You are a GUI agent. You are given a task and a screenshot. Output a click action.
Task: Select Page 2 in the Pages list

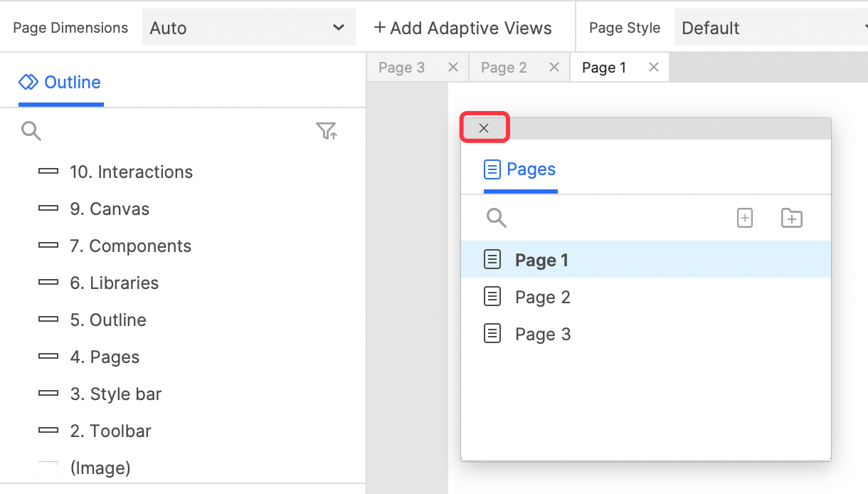pyautogui.click(x=542, y=298)
